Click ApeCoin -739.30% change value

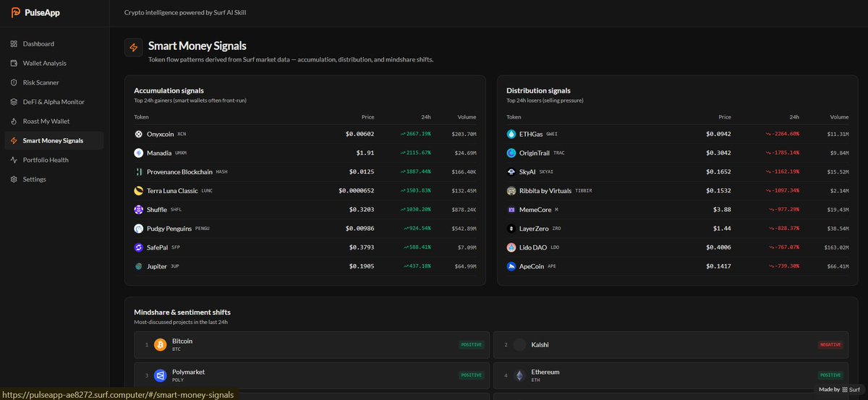click(784, 266)
